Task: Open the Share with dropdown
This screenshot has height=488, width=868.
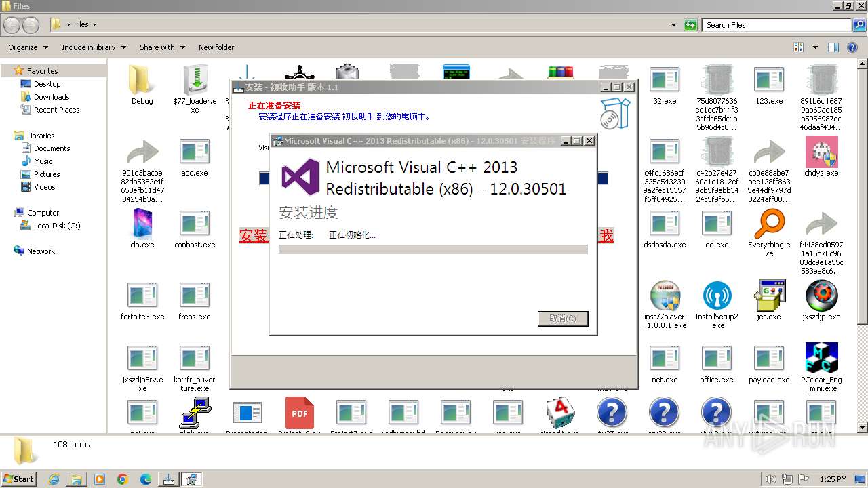Action: click(162, 47)
